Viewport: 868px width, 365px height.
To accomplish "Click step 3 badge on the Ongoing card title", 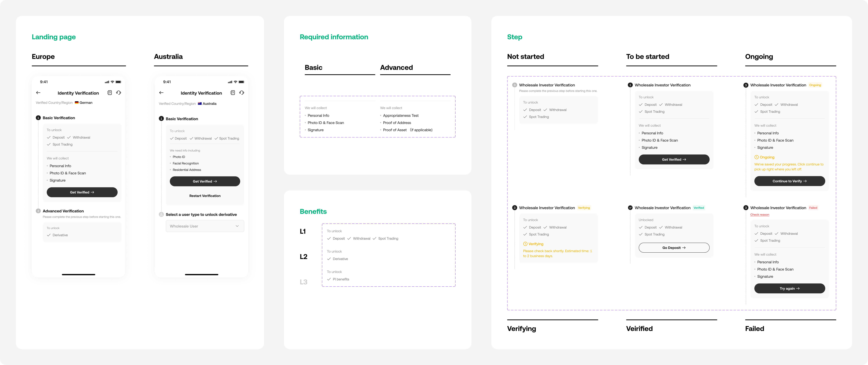I will pos(746,85).
